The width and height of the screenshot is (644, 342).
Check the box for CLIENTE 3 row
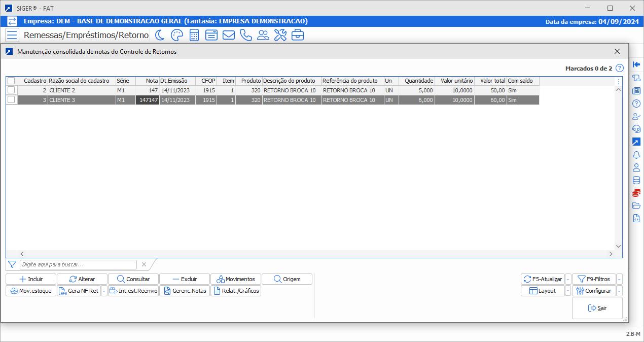(x=11, y=100)
